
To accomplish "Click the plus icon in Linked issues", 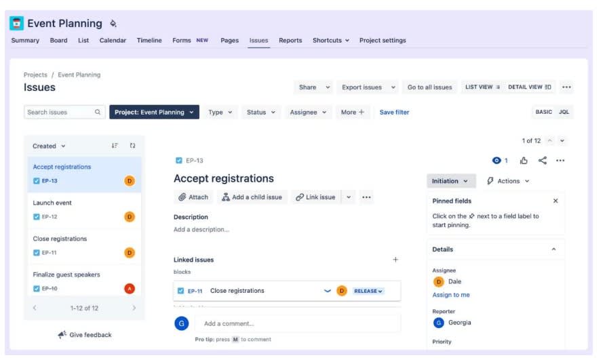I will pyautogui.click(x=395, y=260).
